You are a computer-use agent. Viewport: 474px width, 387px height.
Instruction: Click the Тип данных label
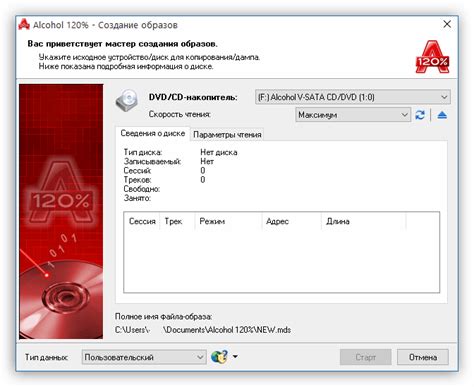tap(46, 357)
